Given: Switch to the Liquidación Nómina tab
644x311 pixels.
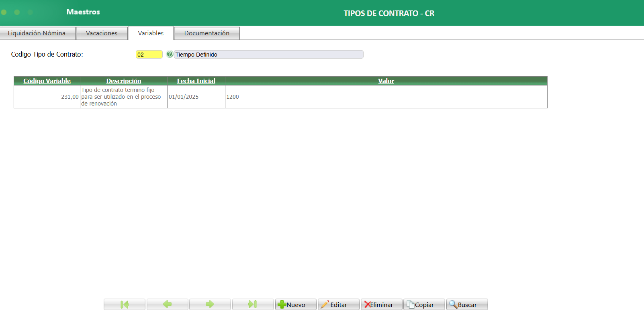Looking at the screenshot, I should pos(37,33).
